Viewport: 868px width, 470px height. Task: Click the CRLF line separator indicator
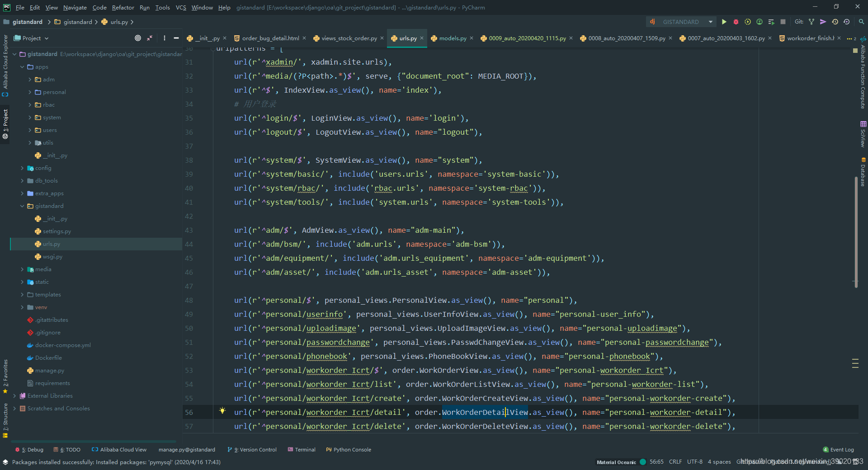pos(675,462)
